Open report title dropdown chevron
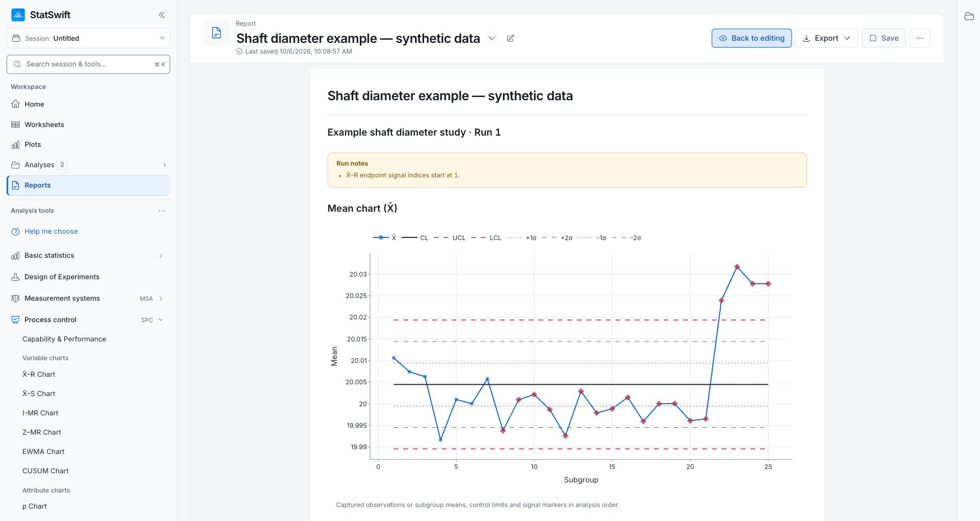980x521 pixels. 492,38
